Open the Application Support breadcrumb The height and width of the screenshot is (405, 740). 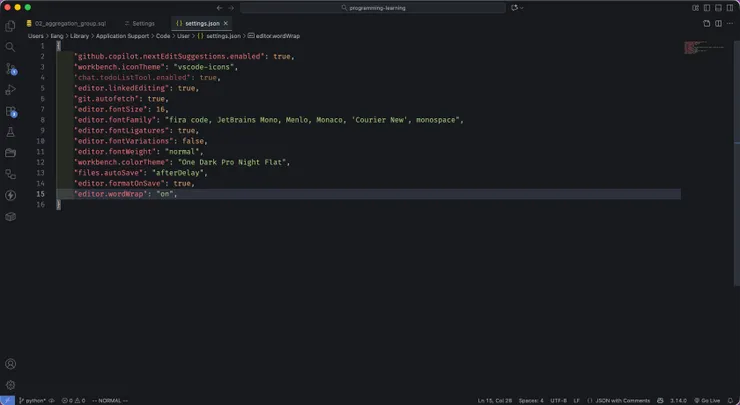[122, 36]
